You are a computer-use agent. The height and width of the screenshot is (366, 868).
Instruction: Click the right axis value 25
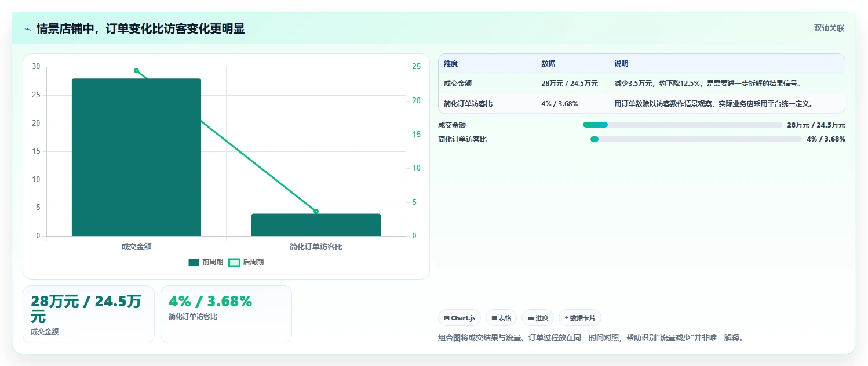416,67
